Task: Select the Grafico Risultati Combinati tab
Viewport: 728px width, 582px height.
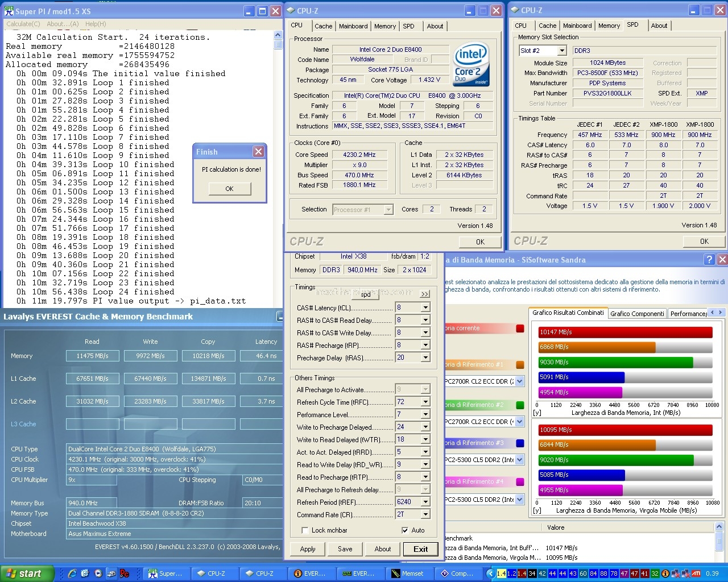Action: pyautogui.click(x=568, y=313)
